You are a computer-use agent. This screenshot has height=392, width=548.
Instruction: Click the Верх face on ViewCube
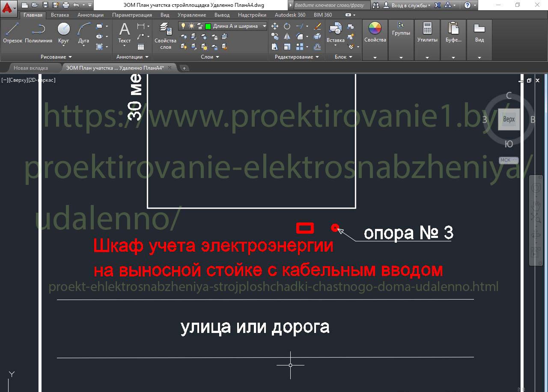click(x=509, y=119)
